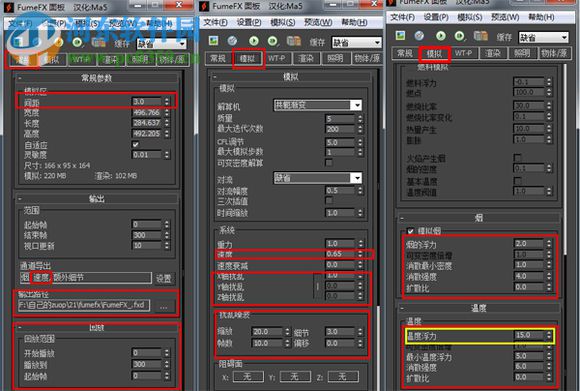Open preview window icon in right window

coord(400,36)
